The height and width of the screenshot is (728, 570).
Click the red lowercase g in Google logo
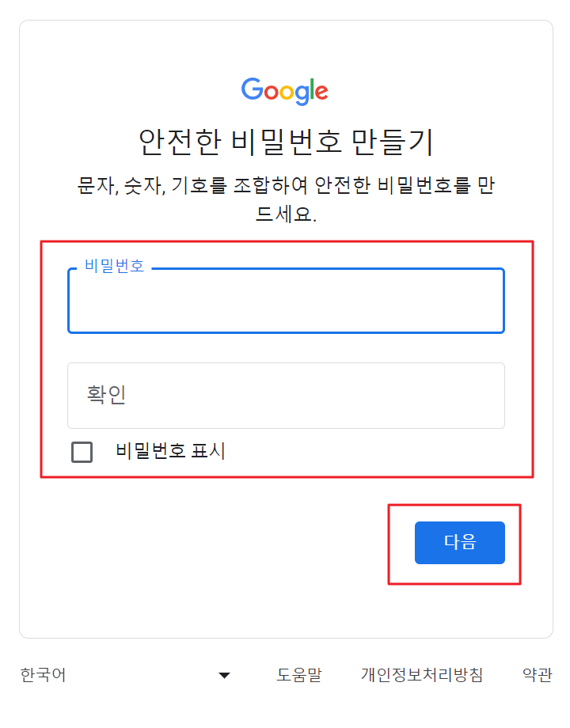point(303,95)
